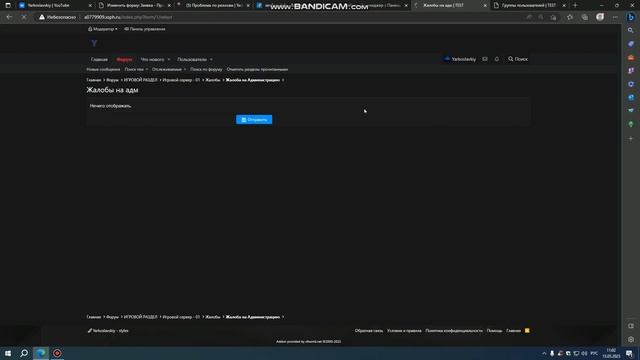Expand the 'Модератор' dropdown menu
This screenshot has height=360, width=640.
(x=103, y=29)
